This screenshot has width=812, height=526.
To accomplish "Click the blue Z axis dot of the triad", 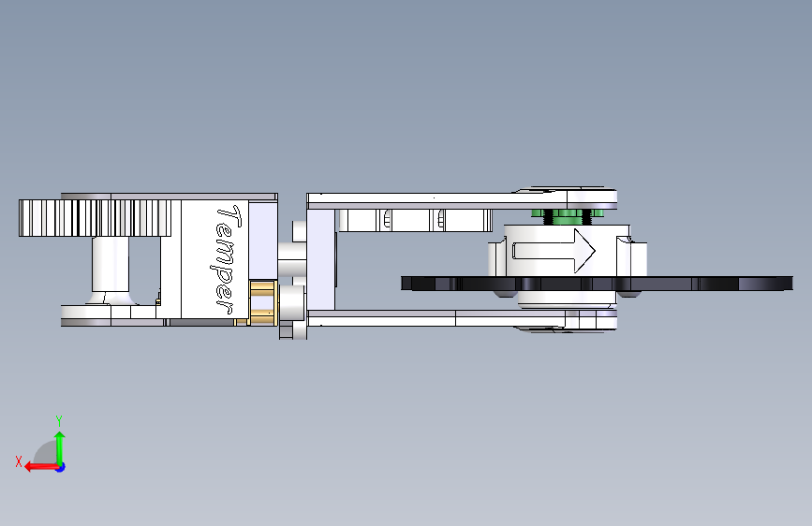I will pyautogui.click(x=61, y=467).
